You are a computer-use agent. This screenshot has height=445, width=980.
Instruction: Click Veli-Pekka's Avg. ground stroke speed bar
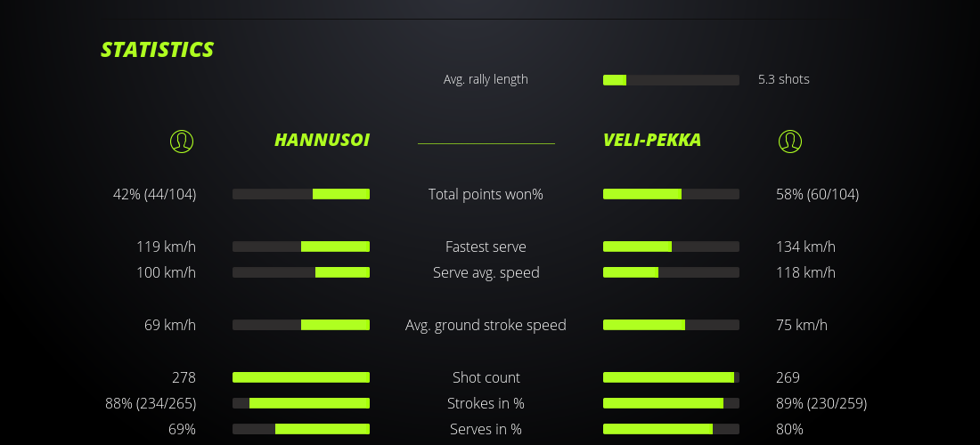point(671,325)
